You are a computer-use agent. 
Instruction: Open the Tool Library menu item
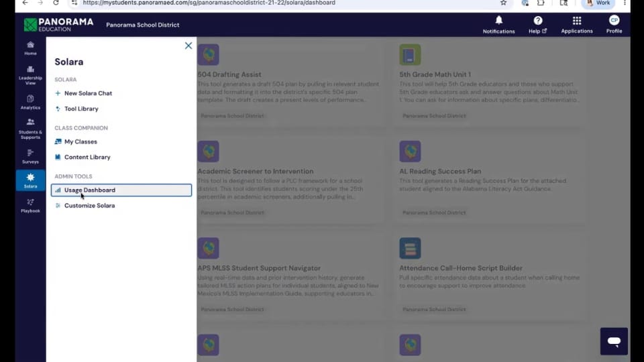pos(81,109)
